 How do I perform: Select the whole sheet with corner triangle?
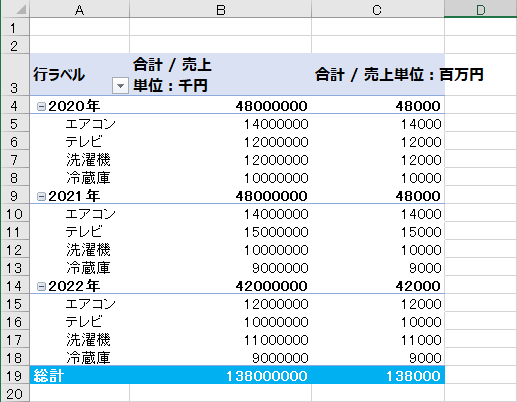coord(16,9)
